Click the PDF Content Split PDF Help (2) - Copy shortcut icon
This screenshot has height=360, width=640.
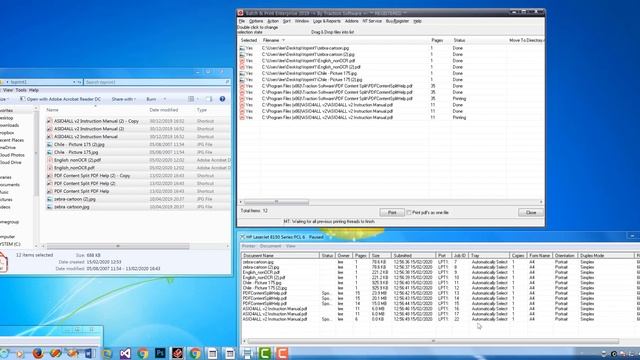(x=49, y=176)
